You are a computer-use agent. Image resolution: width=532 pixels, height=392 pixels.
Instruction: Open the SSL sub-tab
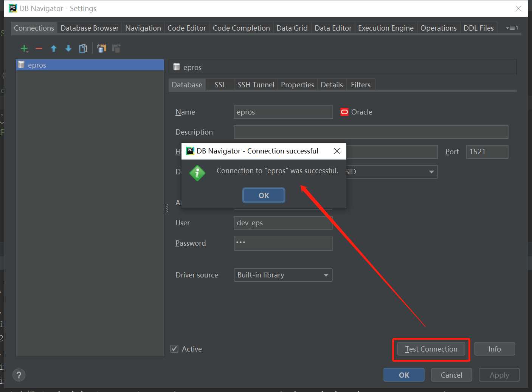(x=220, y=85)
